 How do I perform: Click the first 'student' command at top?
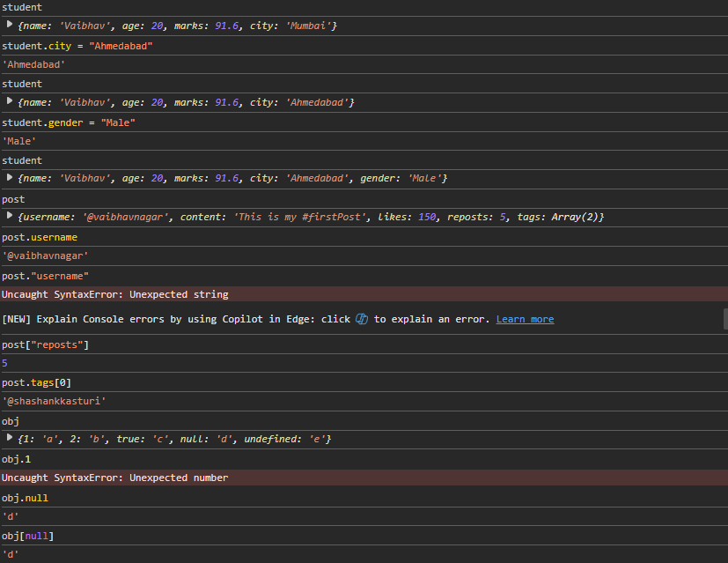[x=22, y=7]
